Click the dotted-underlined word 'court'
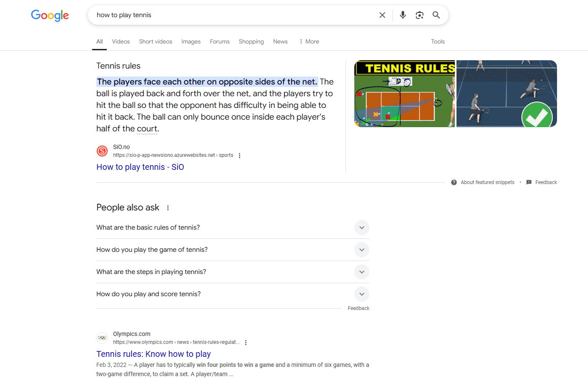The image size is (588, 379). (147, 128)
